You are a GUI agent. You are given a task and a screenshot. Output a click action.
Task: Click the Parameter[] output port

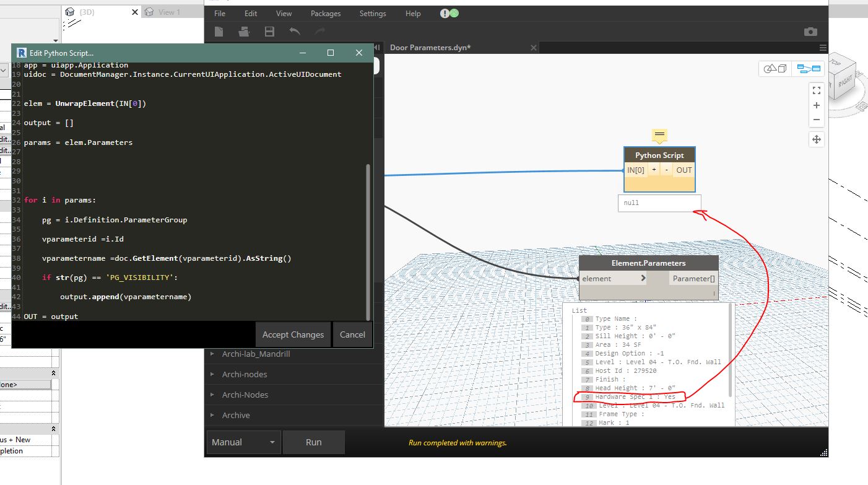(694, 279)
